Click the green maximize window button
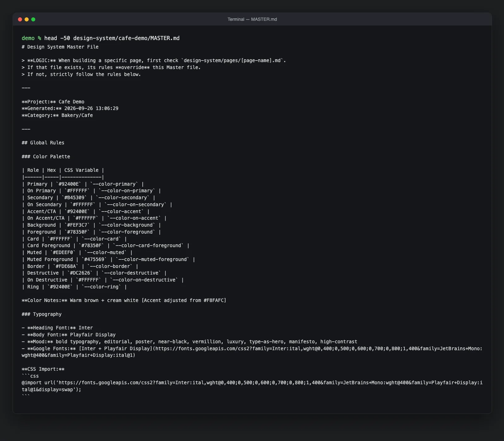This screenshot has height=441, width=504. 33,19
